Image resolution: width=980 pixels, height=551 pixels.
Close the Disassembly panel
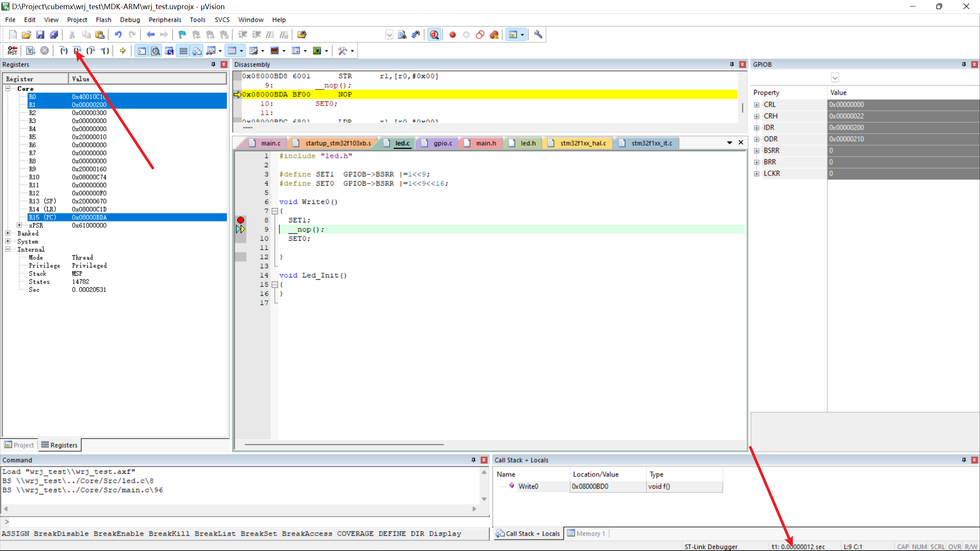(742, 64)
